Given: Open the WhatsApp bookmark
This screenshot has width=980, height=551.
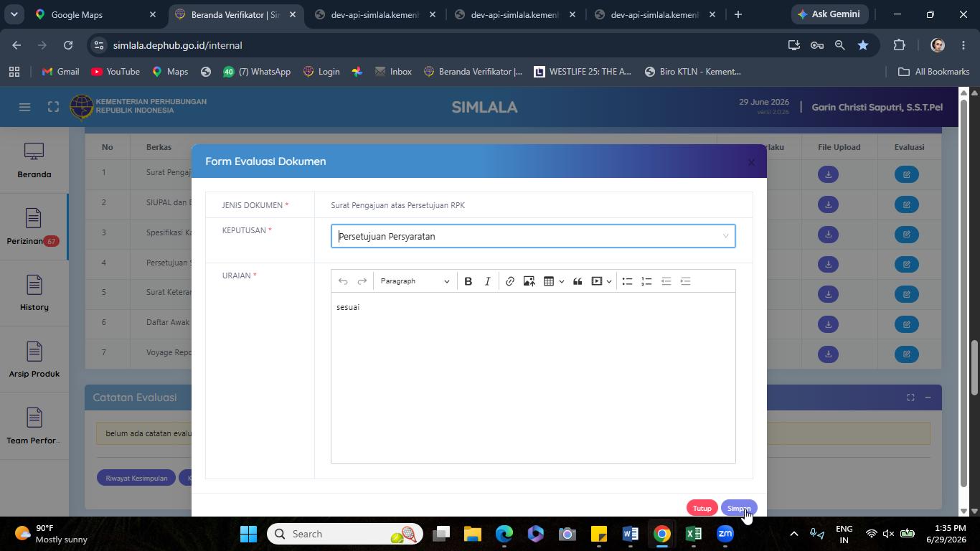Looking at the screenshot, I should pyautogui.click(x=257, y=72).
